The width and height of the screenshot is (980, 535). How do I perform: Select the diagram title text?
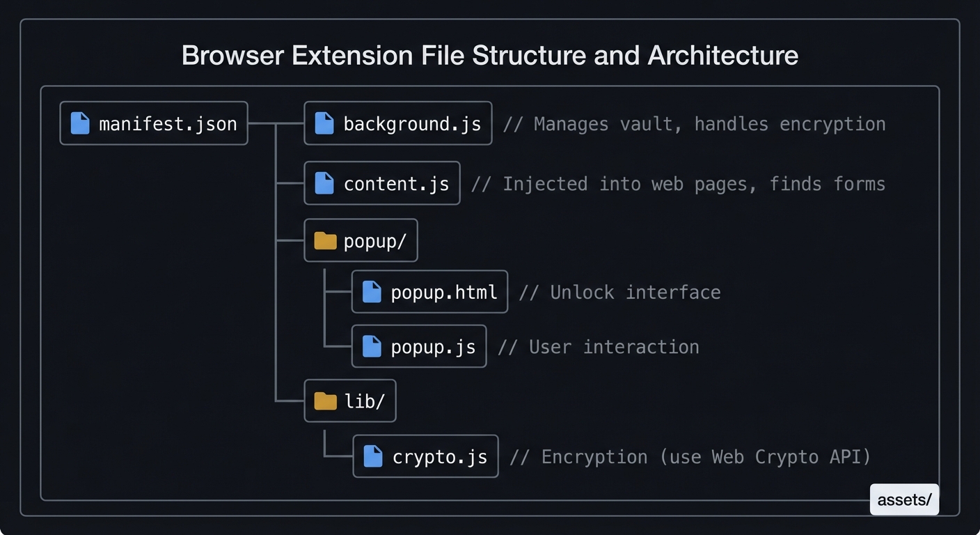coord(490,55)
